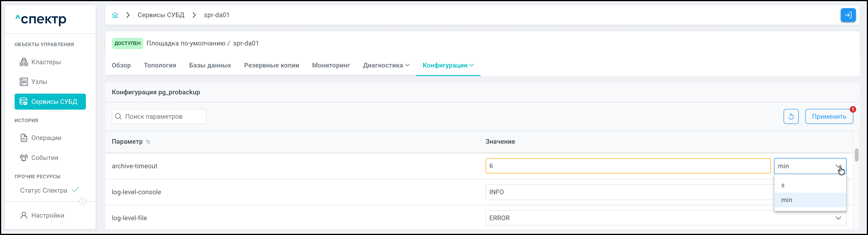This screenshot has width=868, height=235.
Task: Click the parameter table vertical scrollbar
Action: click(856, 155)
